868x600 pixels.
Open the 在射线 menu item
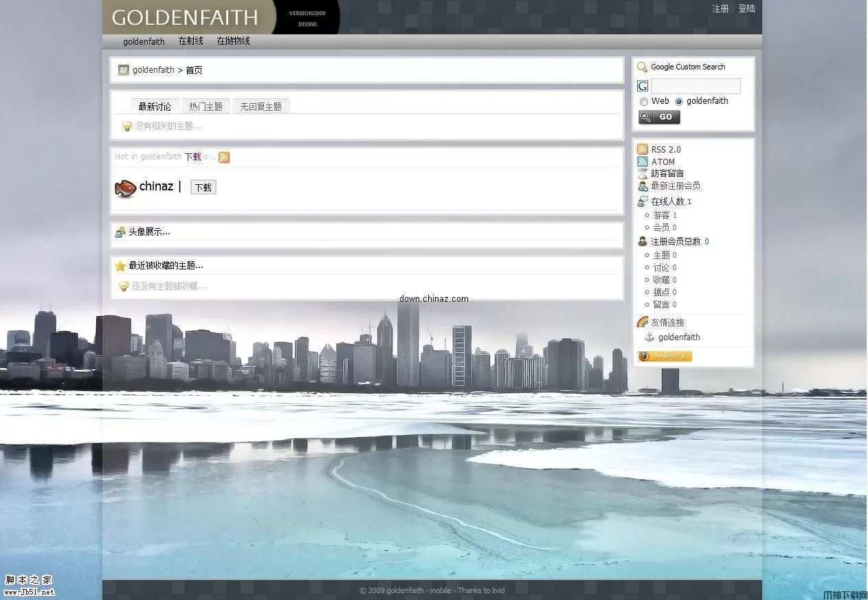click(x=190, y=41)
